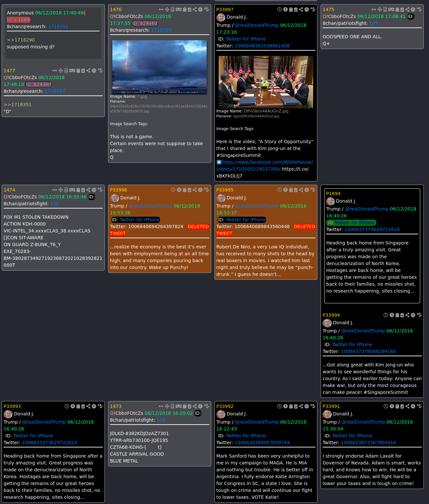The image size is (429, 504).
Task: Click the circled up-arrow icon on post P33997
Action: 307,9
